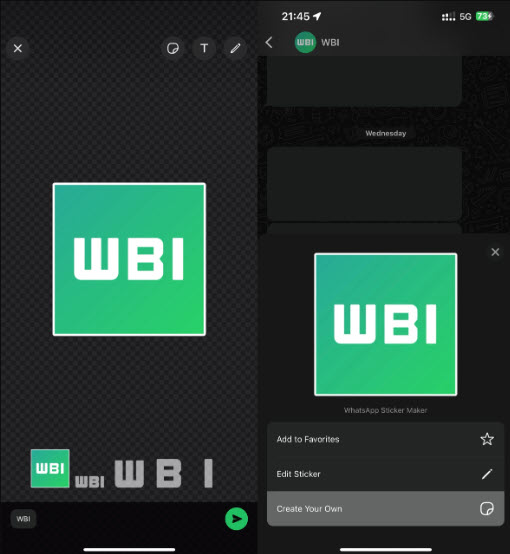Screen dimensions: 510x554
Task: Open the sticker icon tool in editor
Action: [x=172, y=48]
